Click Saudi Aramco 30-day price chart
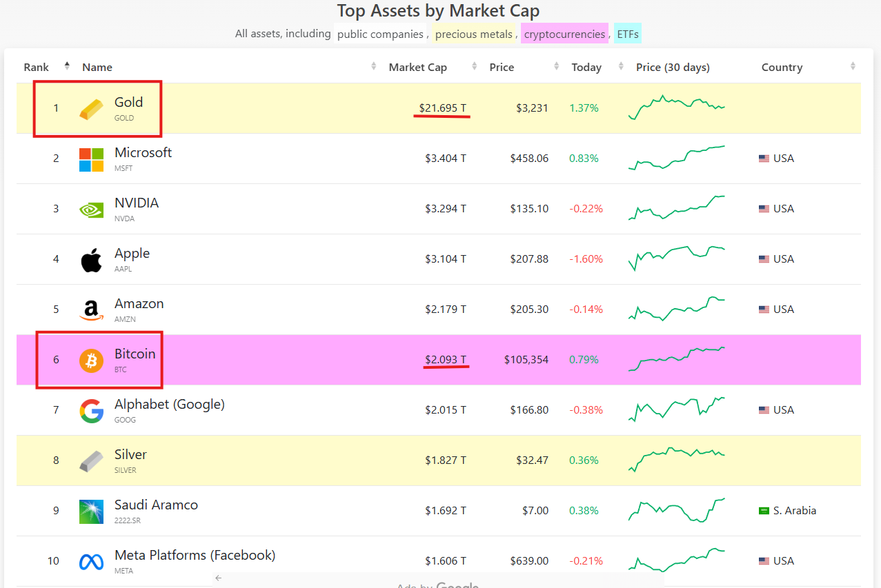The image size is (881, 588). click(677, 510)
